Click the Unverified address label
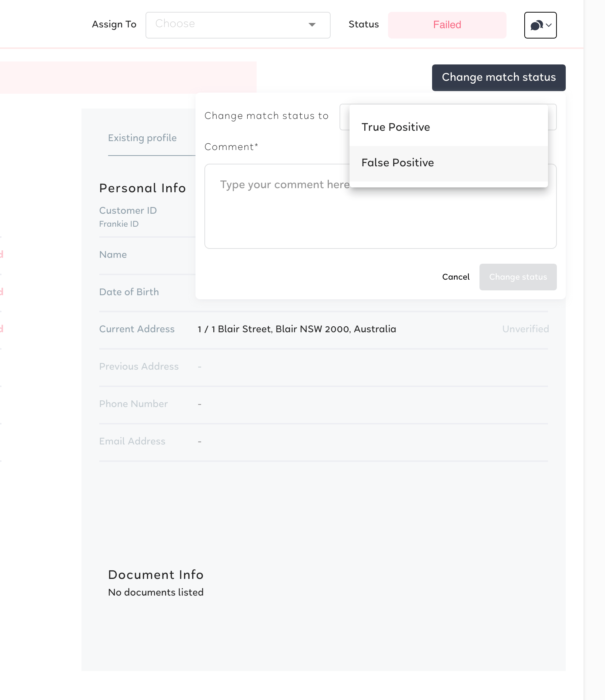Image resolution: width=605 pixels, height=700 pixels. pos(525,329)
